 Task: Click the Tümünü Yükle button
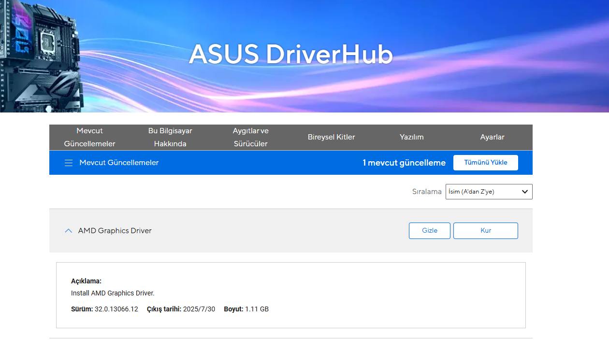(x=486, y=163)
